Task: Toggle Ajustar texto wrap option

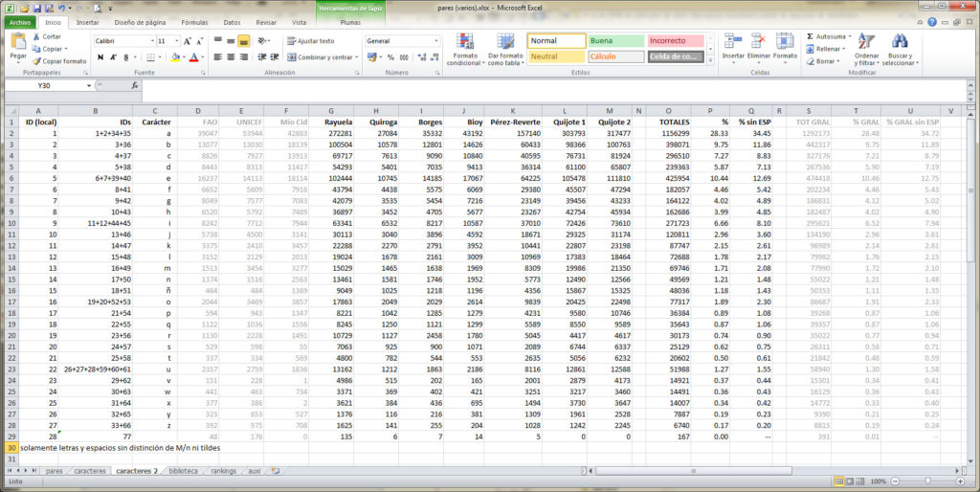Action: [310, 41]
